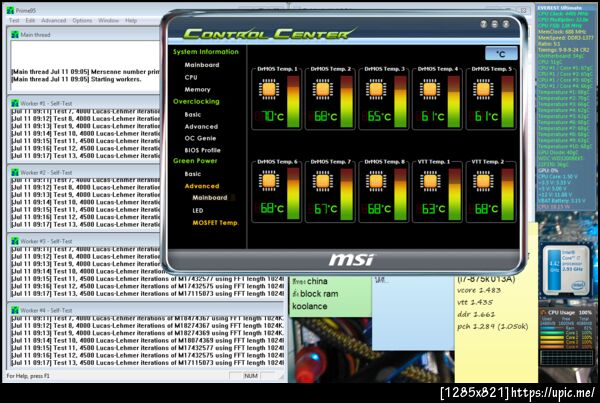
Task: Click the 65°C reading for DrMOS Temp. 3
Action: click(x=377, y=116)
